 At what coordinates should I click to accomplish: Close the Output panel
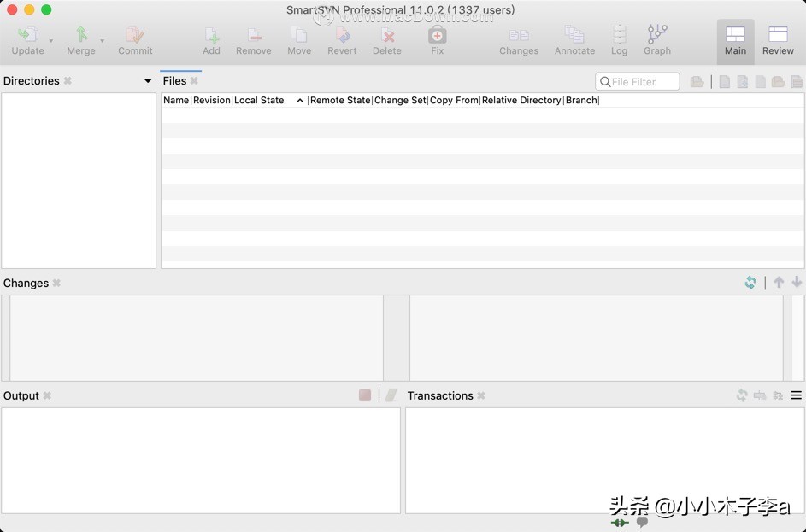(47, 396)
